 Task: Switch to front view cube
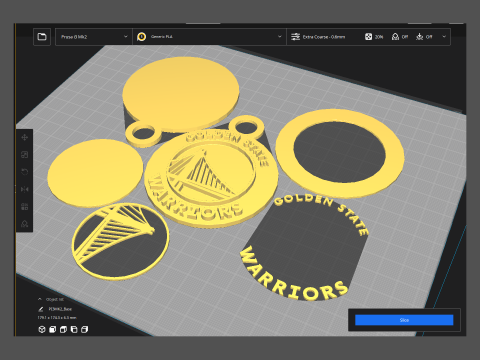52,329
